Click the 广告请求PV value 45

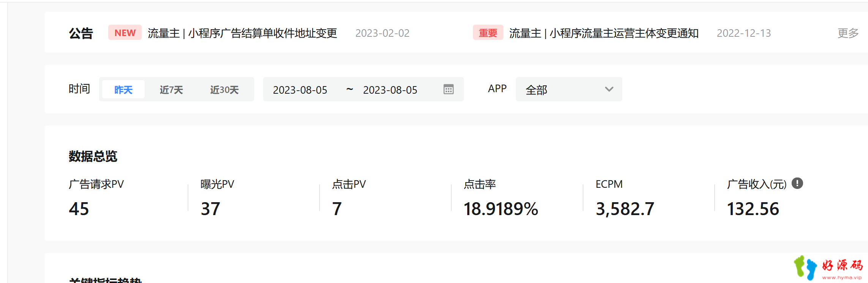[79, 209]
